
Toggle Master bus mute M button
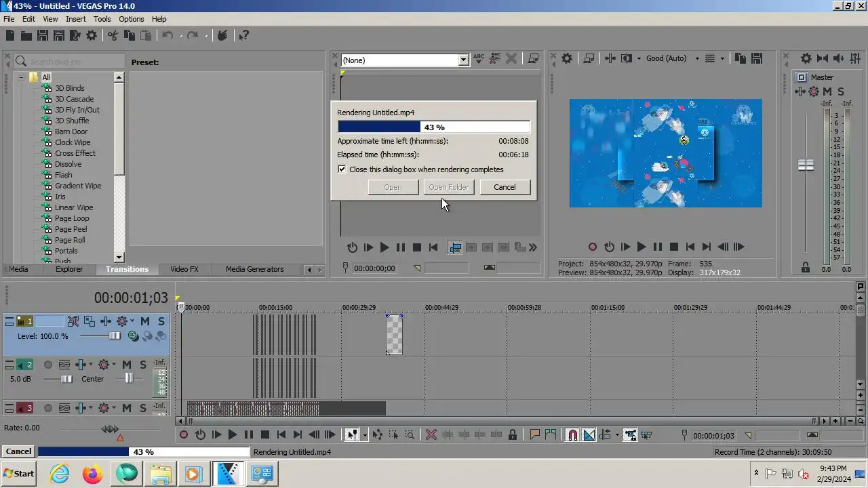pyautogui.click(x=827, y=91)
